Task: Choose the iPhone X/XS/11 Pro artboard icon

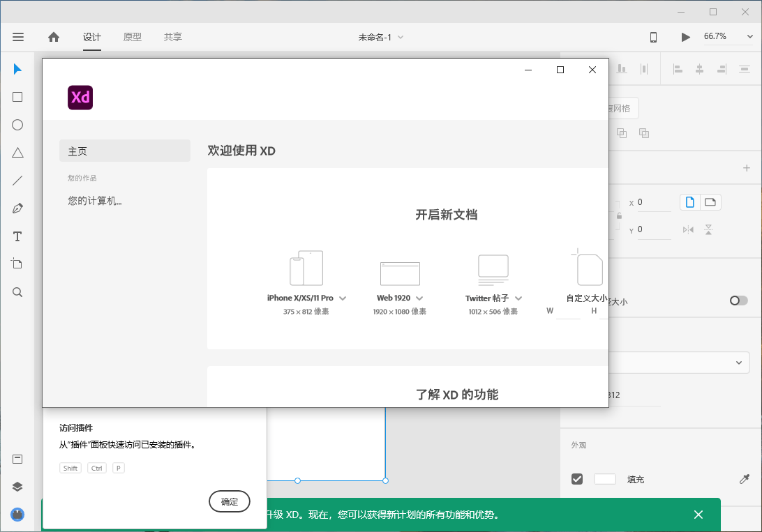Action: click(x=306, y=268)
